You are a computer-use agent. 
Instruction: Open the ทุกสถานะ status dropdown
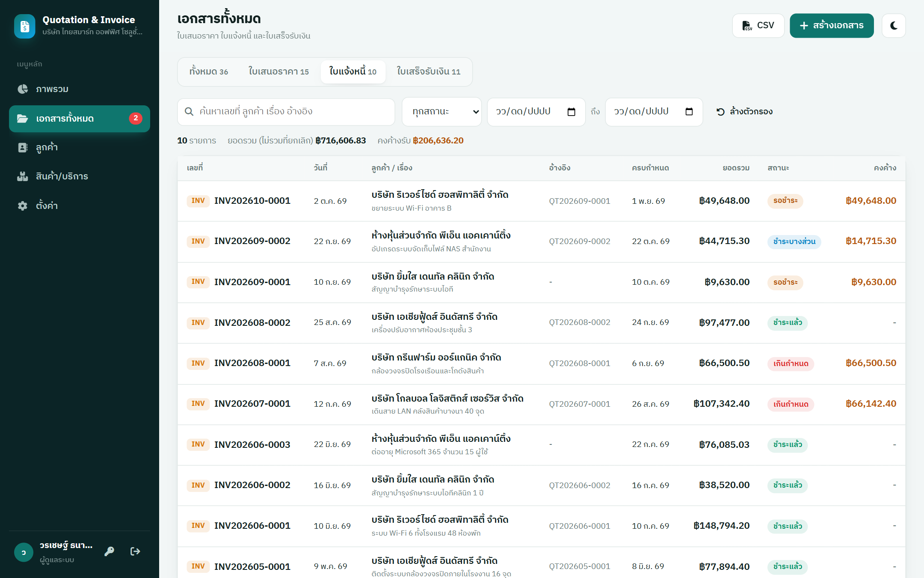442,112
